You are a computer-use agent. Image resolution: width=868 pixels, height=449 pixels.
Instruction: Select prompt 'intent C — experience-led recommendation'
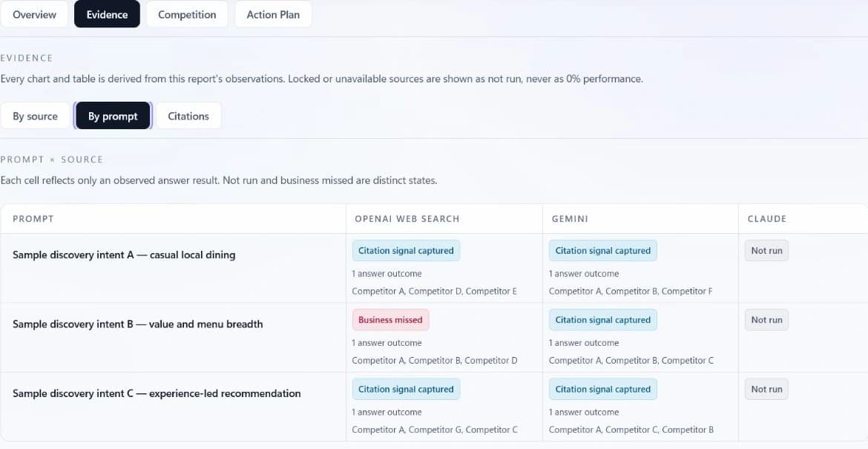(157, 393)
